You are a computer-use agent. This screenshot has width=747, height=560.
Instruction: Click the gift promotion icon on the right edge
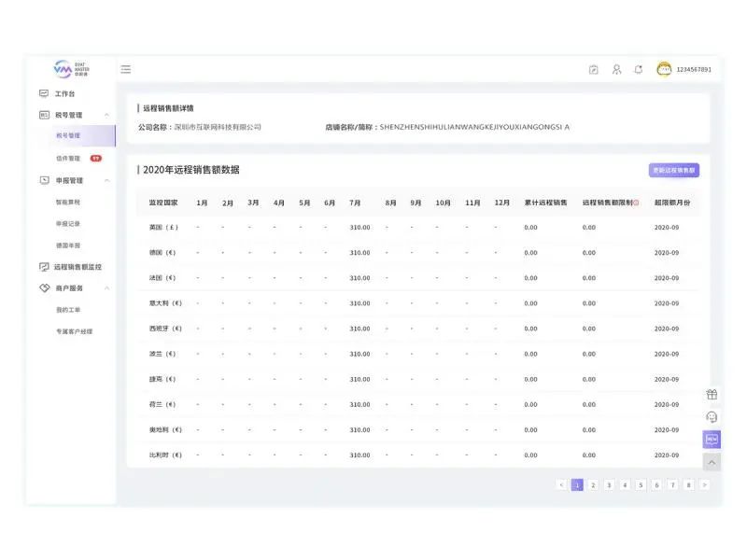click(x=712, y=394)
